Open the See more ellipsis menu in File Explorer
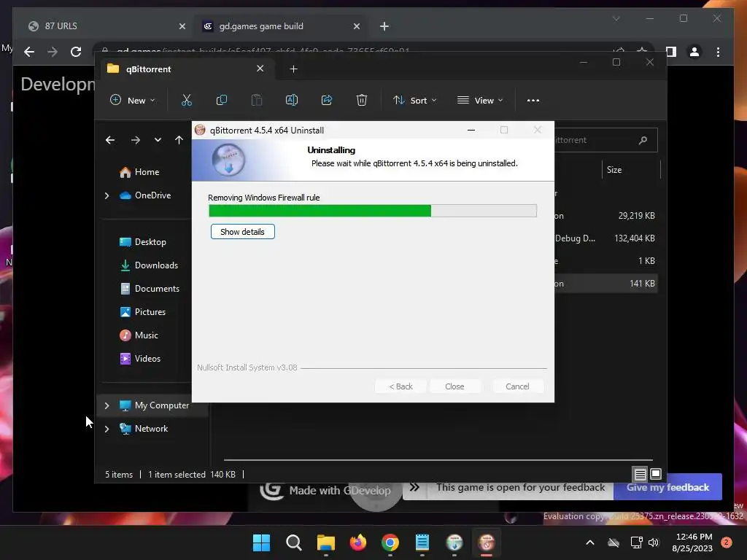This screenshot has height=560, width=747. click(533, 101)
